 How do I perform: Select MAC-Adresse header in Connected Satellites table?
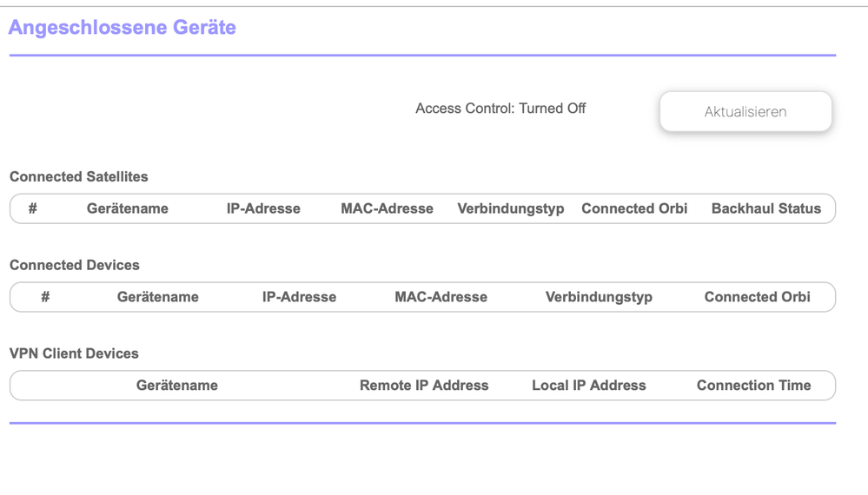click(387, 208)
